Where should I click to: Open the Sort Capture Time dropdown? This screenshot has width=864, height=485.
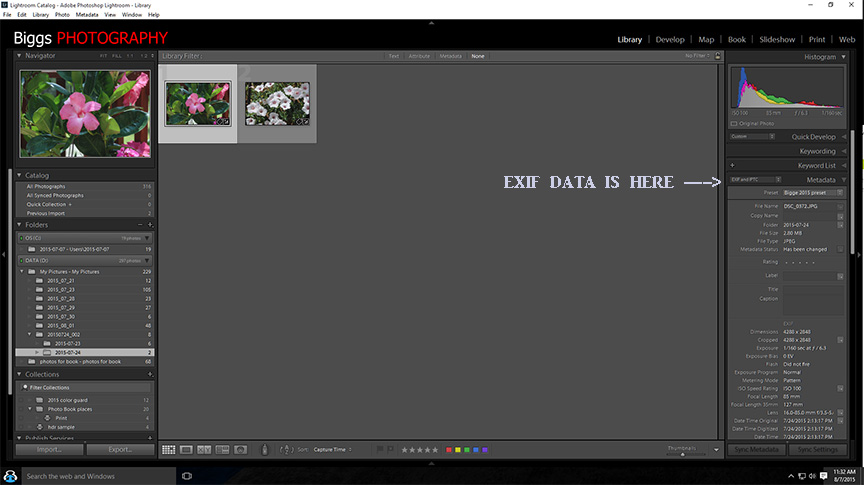[332, 450]
